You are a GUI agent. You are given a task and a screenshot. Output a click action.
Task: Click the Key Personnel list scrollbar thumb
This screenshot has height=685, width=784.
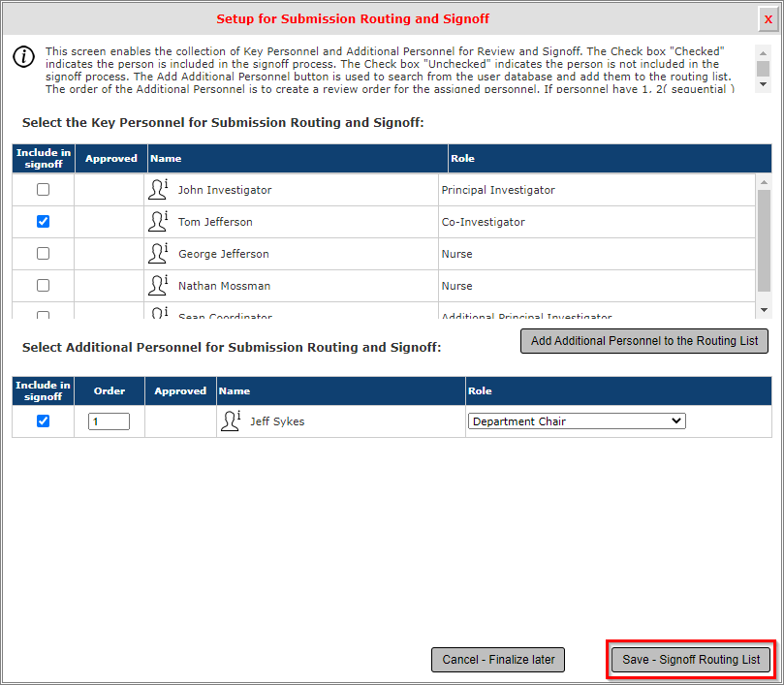click(764, 240)
